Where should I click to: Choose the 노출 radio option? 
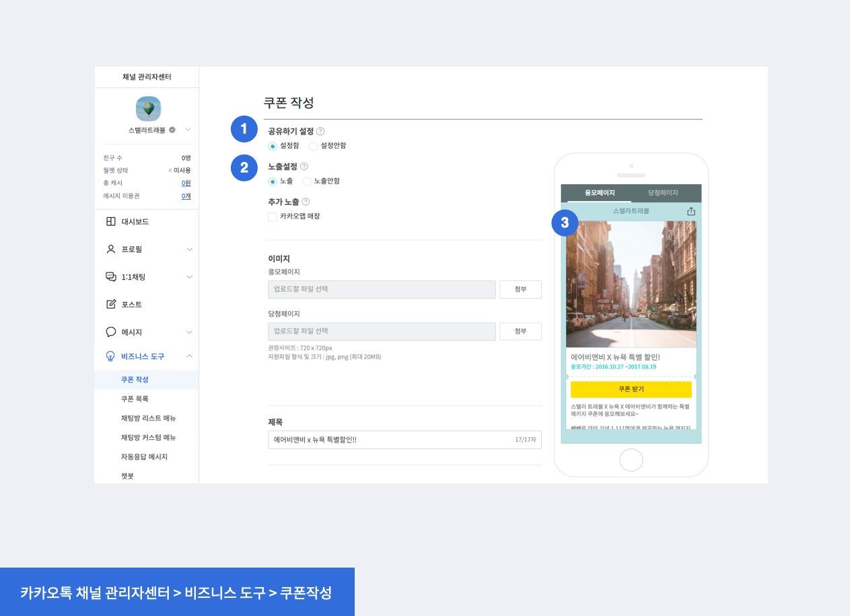coord(273,182)
